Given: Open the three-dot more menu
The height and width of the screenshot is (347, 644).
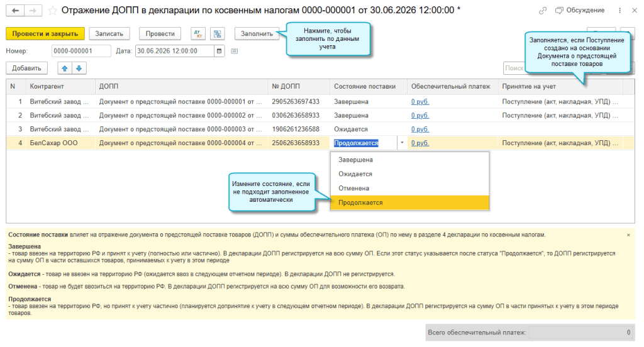Looking at the screenshot, I should coord(619,11).
